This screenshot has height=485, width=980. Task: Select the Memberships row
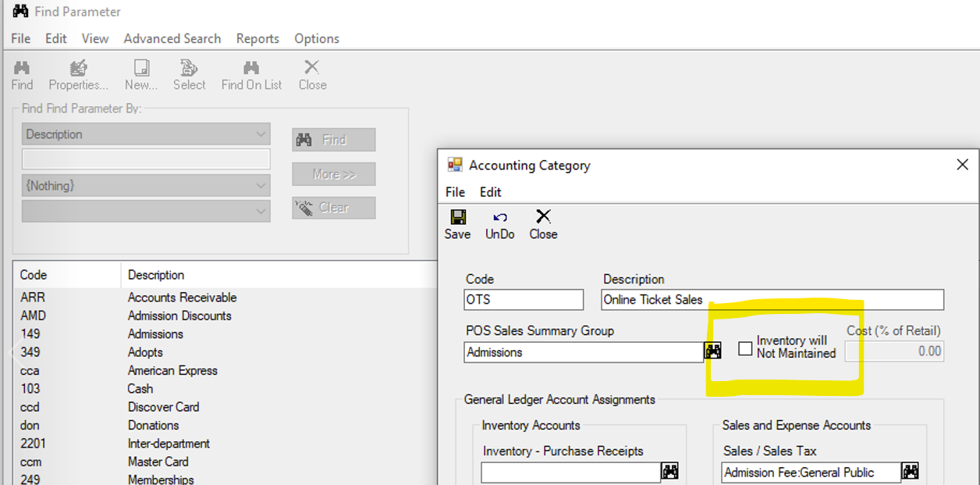click(225, 478)
